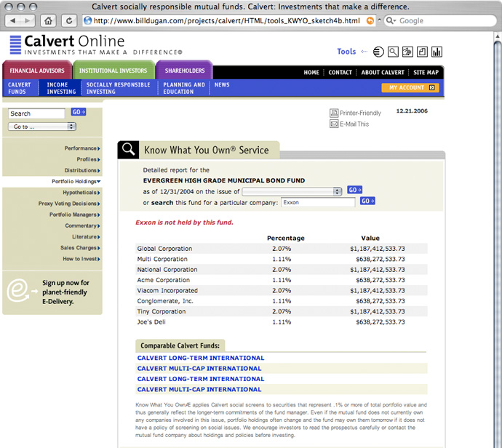The image size is (502, 448).
Task: Expand the Proxy Voting Decisions item
Action: coord(69,204)
